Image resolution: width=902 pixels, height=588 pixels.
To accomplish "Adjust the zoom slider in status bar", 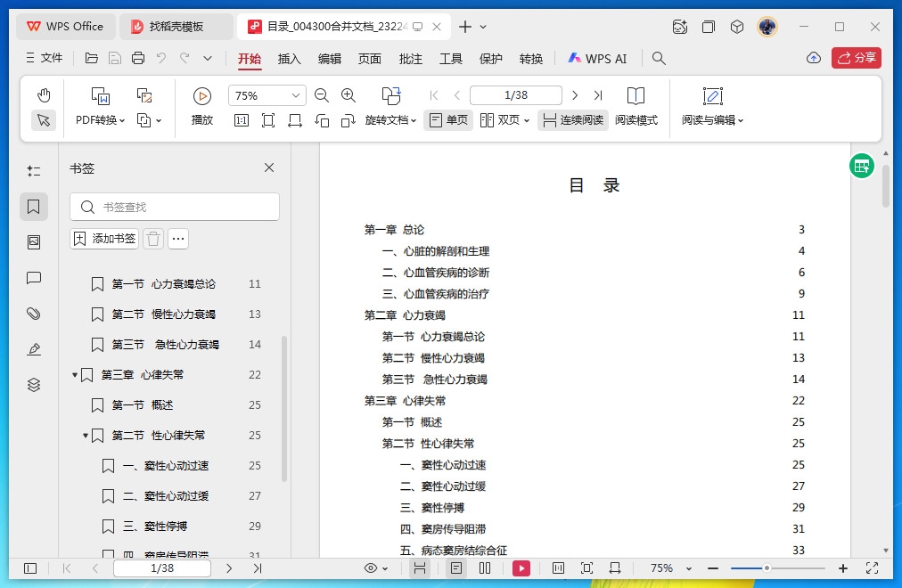I will [767, 568].
